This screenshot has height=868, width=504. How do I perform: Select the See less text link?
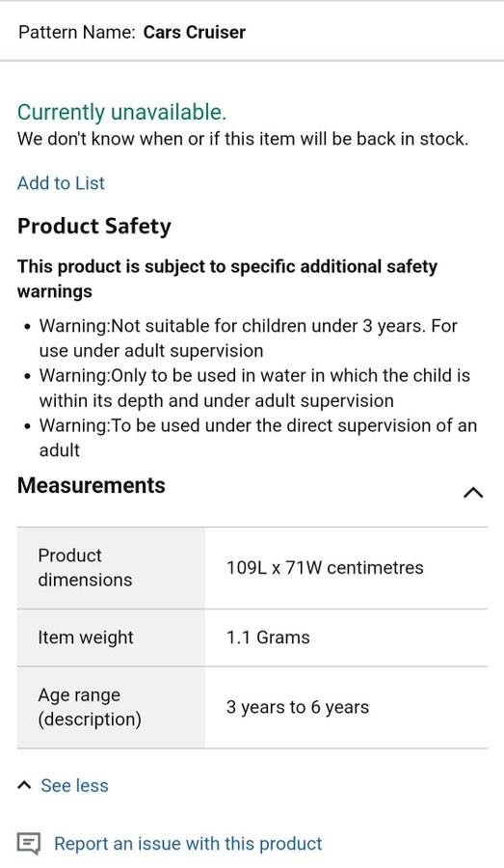(x=75, y=785)
